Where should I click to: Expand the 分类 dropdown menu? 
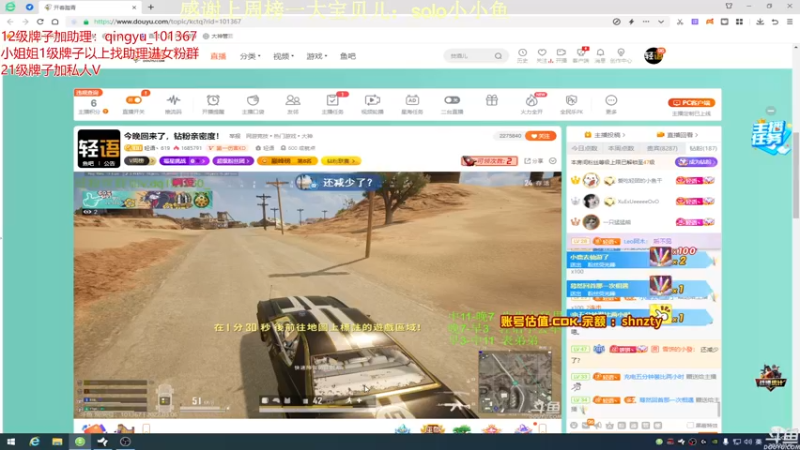(250, 56)
